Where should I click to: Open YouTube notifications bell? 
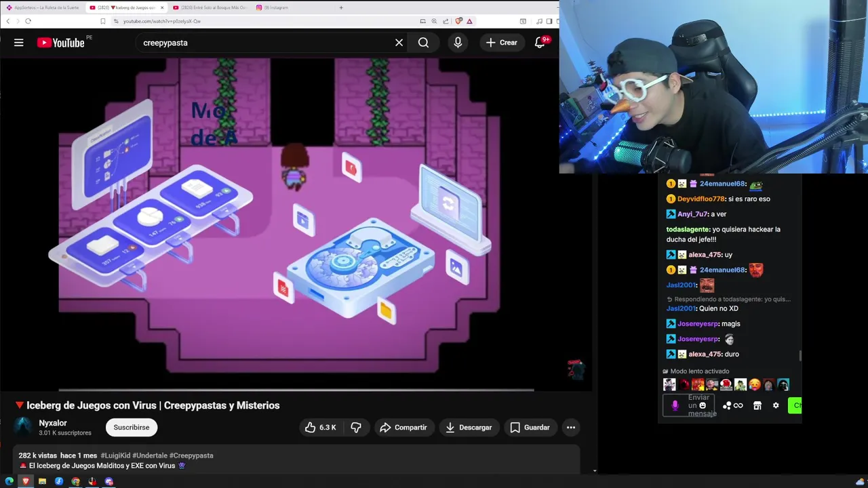[540, 43]
